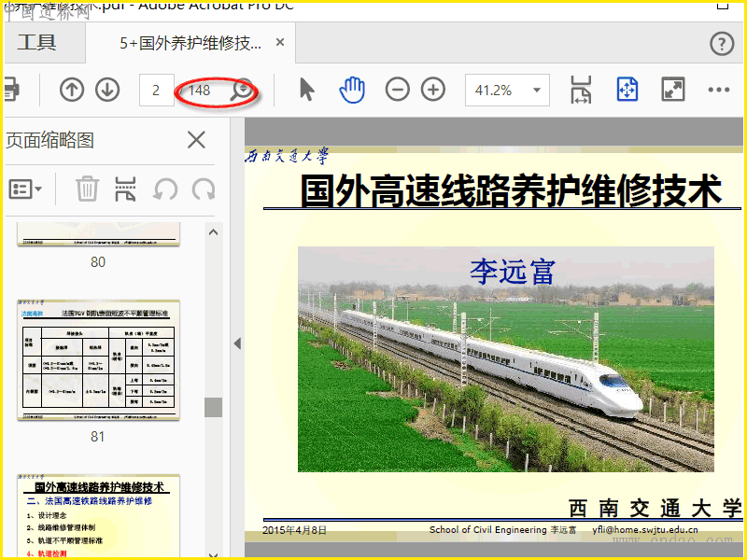Image resolution: width=747 pixels, height=560 pixels.
Task: Rotate page clockwise icon
Action: 203,189
